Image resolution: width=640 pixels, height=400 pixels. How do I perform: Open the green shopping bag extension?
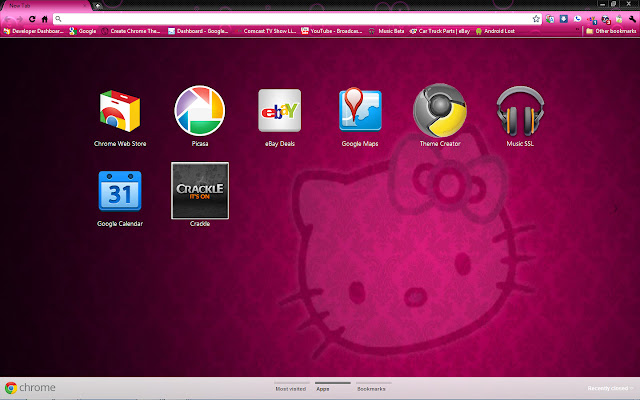pyautogui.click(x=619, y=19)
